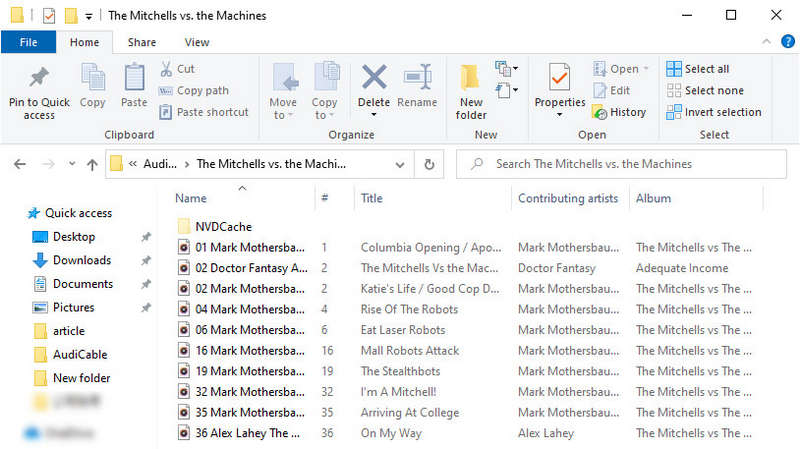
Task: Click Audi... breadcrumb in address bar
Action: 160,164
